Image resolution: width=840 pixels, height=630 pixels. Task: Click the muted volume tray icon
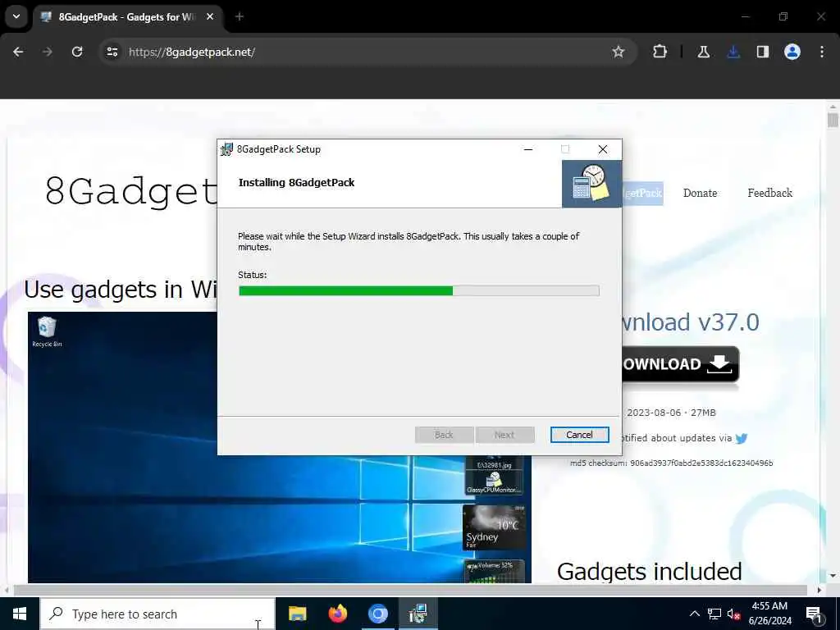733,614
